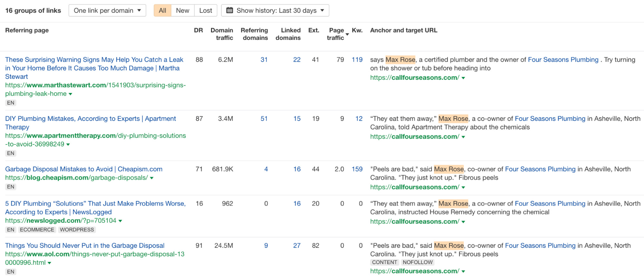Open the Martha Stewart leak warning signs article link
The width and height of the screenshot is (644, 278).
[94, 68]
